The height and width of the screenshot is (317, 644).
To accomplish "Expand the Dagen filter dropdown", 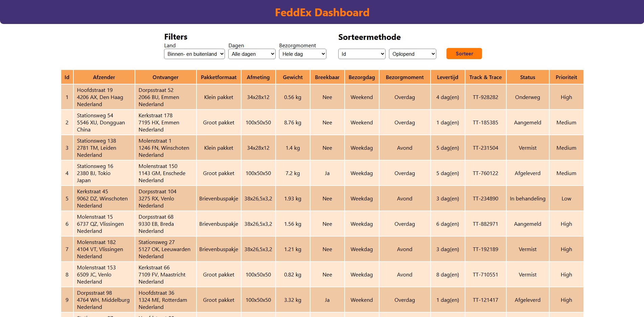I will pos(252,54).
